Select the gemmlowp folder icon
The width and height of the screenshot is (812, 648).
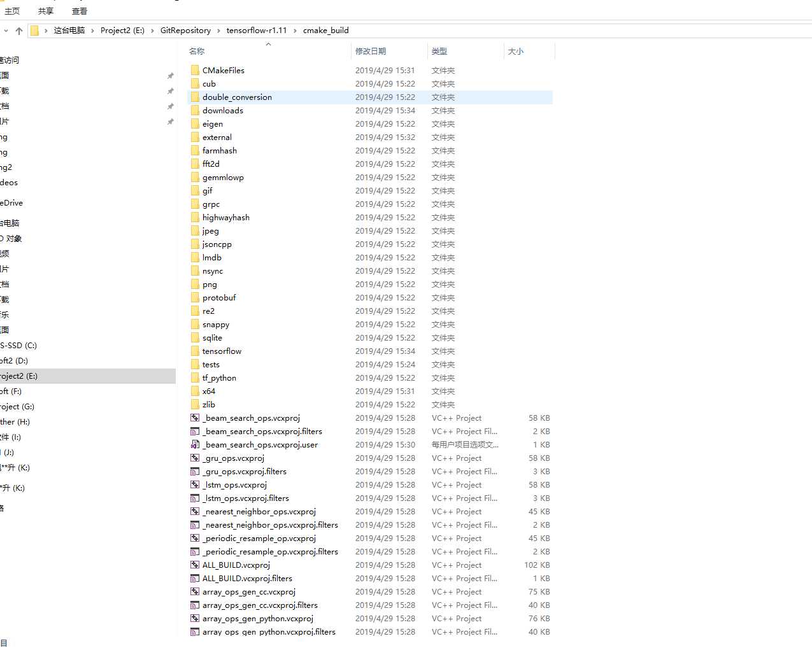[x=195, y=177]
